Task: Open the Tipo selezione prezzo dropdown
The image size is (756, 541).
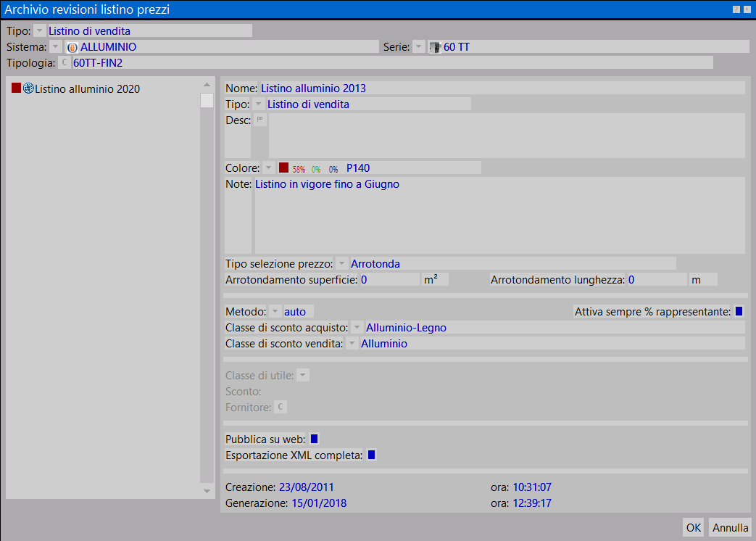Action: [341, 264]
